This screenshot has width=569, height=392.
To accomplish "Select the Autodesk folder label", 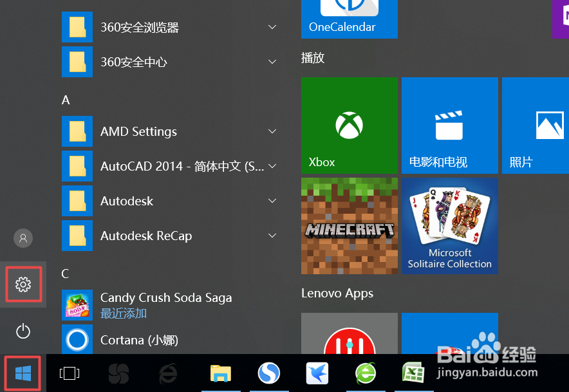I will tap(127, 201).
